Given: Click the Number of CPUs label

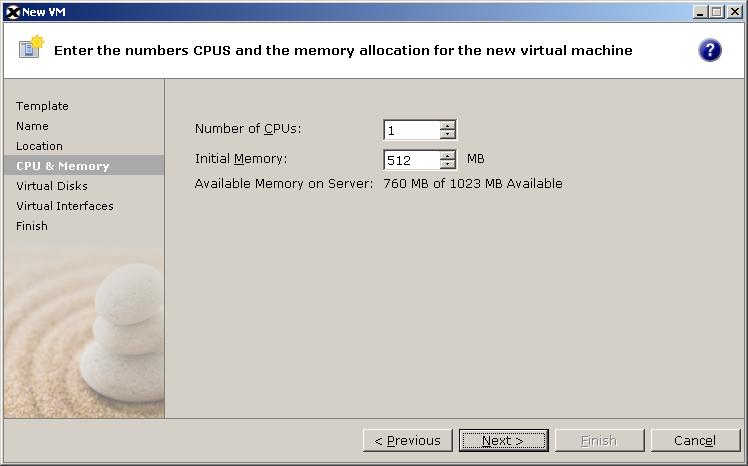Looking at the screenshot, I should pyautogui.click(x=248, y=129).
